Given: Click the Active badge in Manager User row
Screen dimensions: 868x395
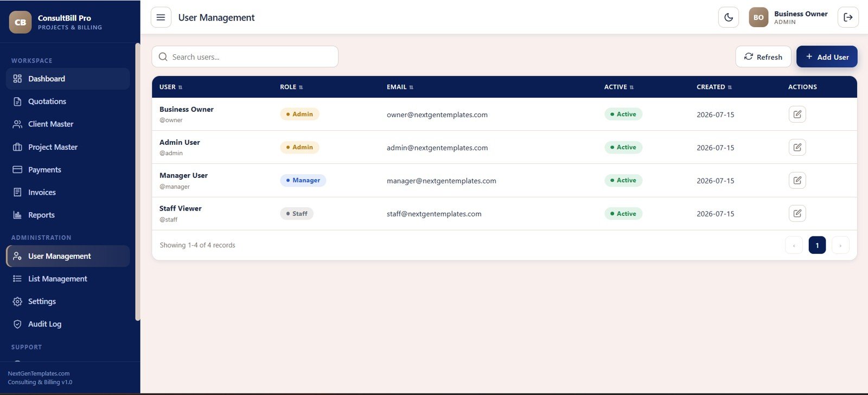Looking at the screenshot, I should (x=623, y=180).
